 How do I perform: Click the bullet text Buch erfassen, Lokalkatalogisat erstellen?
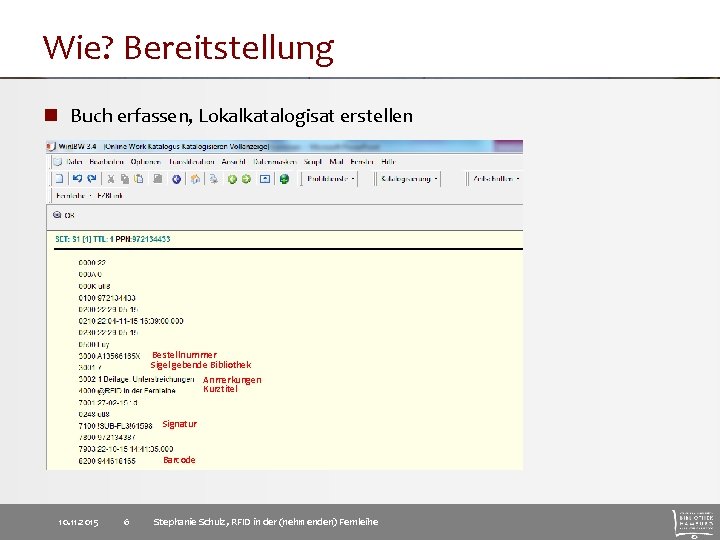tap(242, 116)
